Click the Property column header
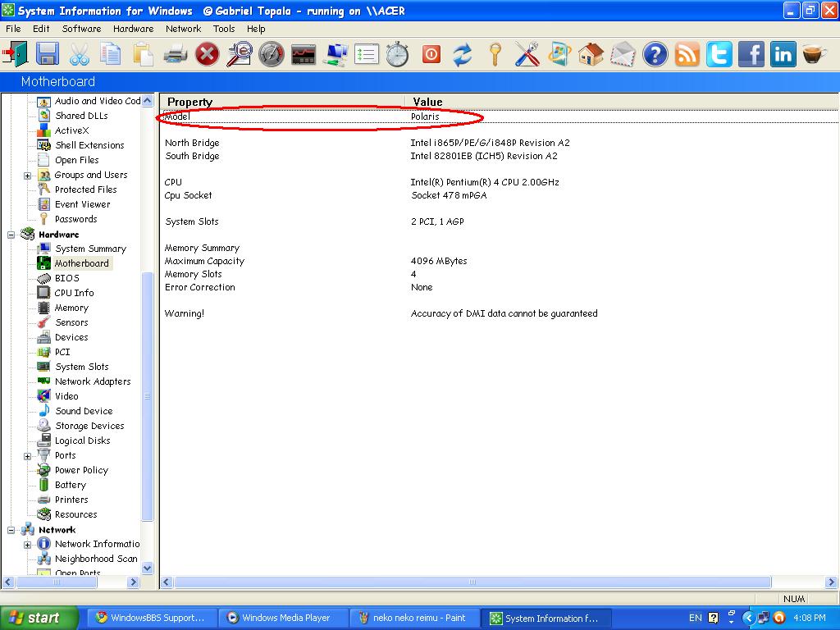The width and height of the screenshot is (840, 630). click(282, 102)
